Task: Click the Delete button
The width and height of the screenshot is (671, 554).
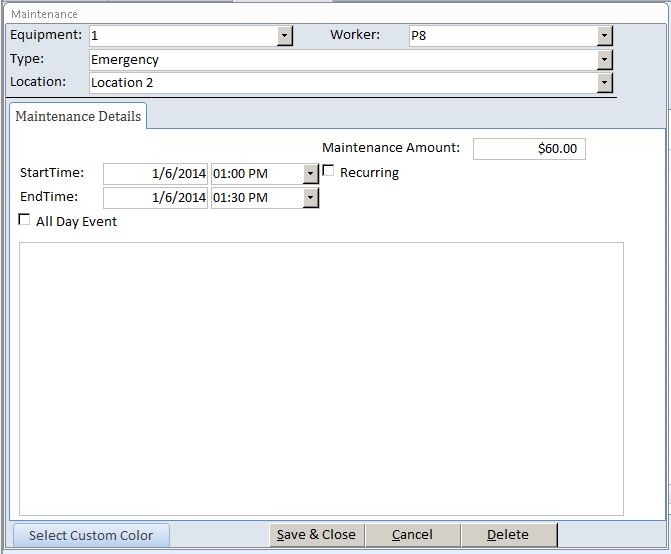Action: coord(508,535)
